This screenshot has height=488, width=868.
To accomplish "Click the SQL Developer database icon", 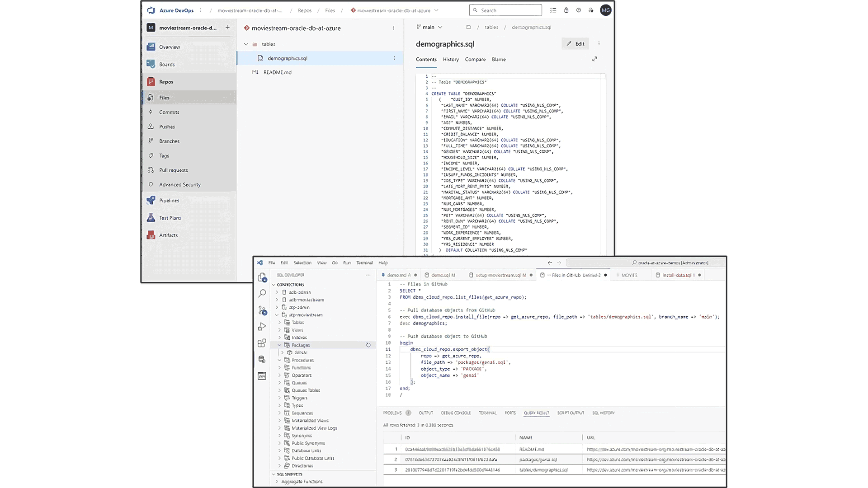I will (262, 359).
